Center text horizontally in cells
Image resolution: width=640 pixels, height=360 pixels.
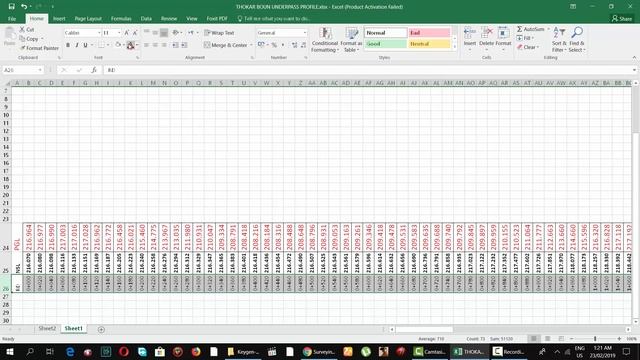(x=155, y=45)
